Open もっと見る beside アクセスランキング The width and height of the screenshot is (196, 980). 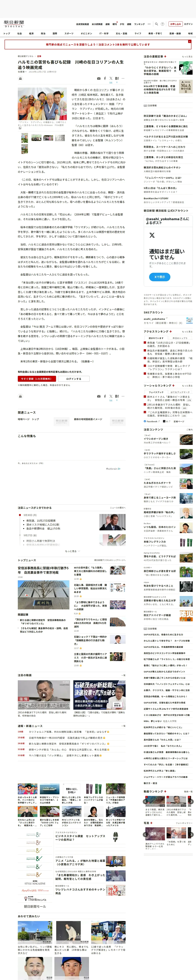[187, 331]
